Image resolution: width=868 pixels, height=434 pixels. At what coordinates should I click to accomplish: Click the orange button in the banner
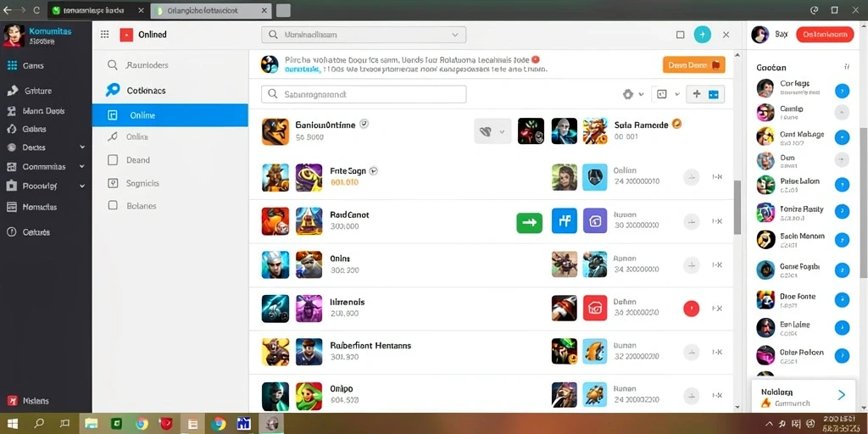[x=693, y=64]
